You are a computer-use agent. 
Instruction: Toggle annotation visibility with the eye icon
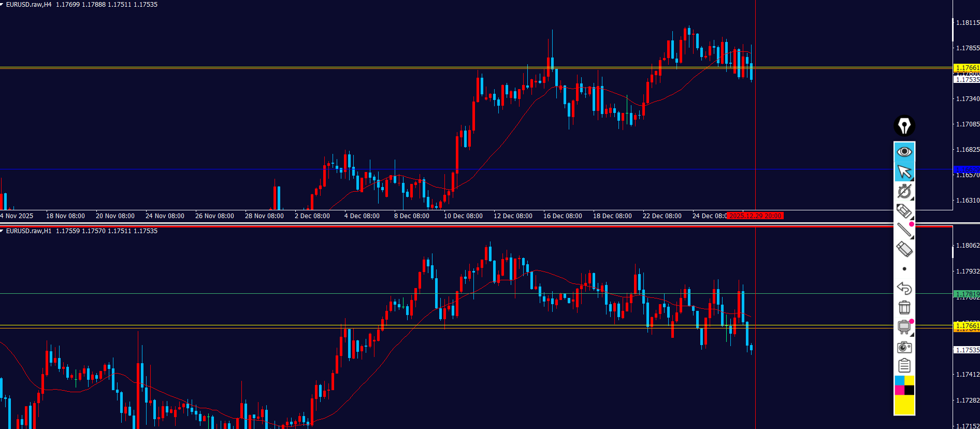(904, 151)
